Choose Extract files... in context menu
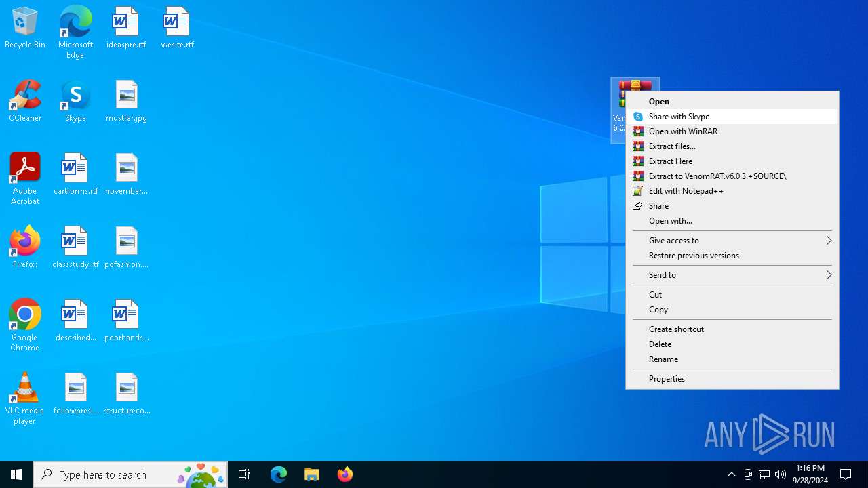The image size is (868, 488). point(732,146)
